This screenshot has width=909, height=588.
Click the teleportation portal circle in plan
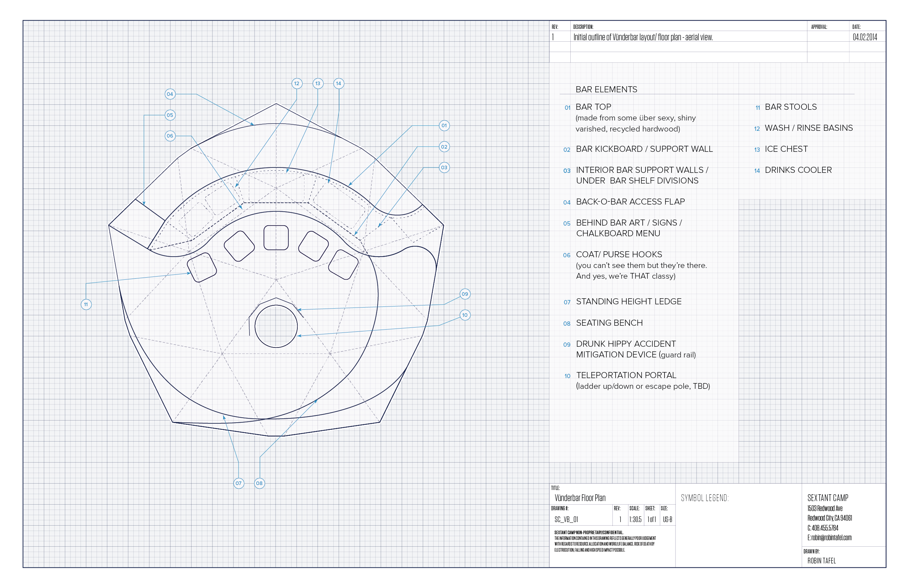tap(276, 326)
